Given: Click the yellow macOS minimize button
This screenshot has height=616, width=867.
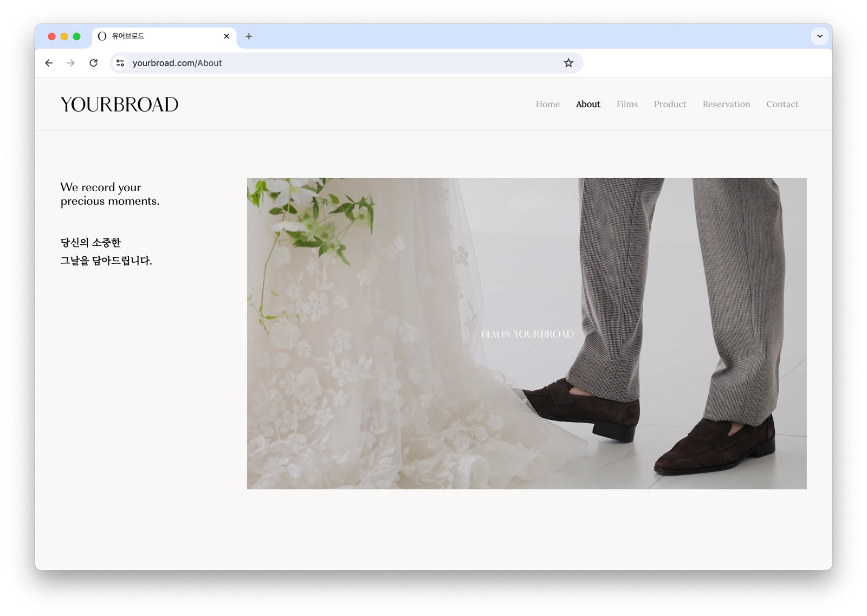Looking at the screenshot, I should point(64,36).
